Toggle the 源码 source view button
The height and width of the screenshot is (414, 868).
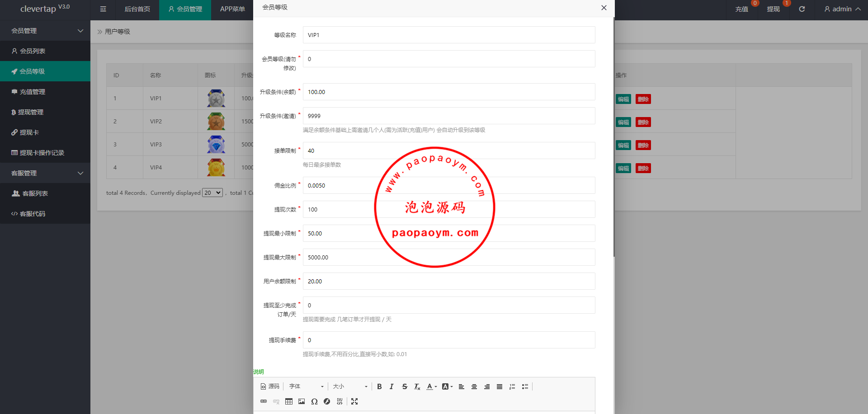pos(270,386)
